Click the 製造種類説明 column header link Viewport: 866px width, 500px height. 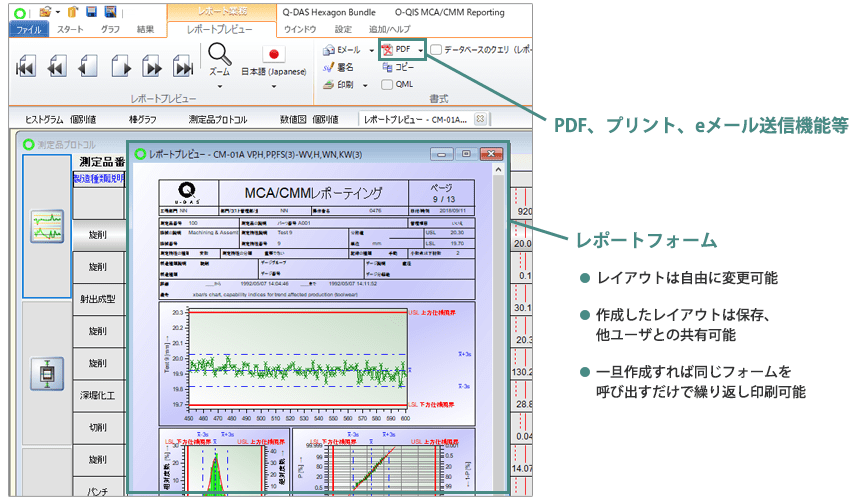pyautogui.click(x=99, y=179)
